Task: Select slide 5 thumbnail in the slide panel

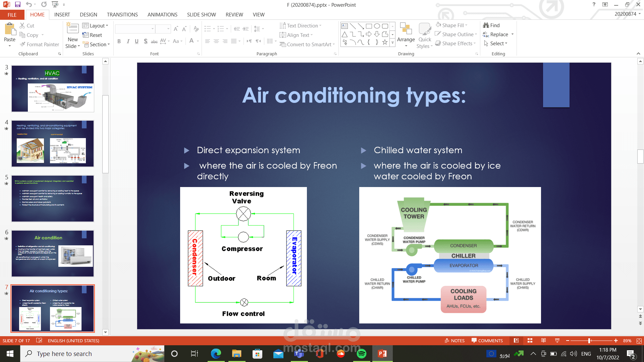Action: click(53, 198)
